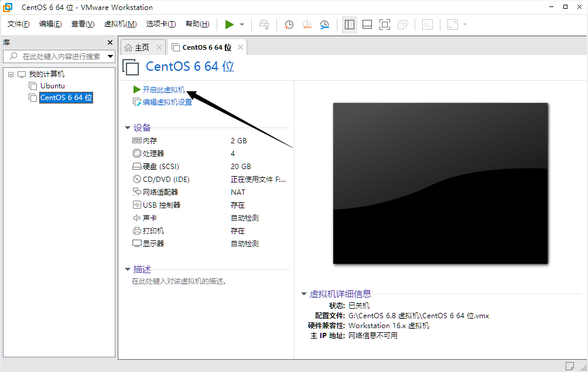Click the virtual machine screen preview thumbnail
588x372 pixels.
(440, 183)
